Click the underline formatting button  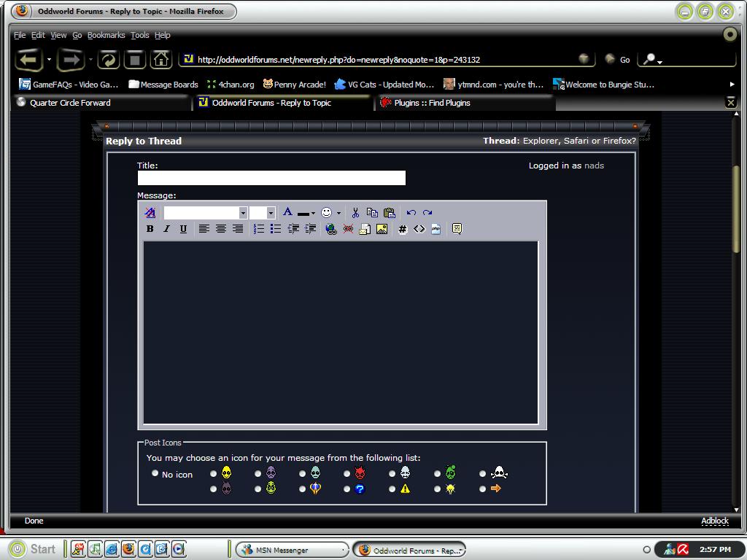click(183, 229)
